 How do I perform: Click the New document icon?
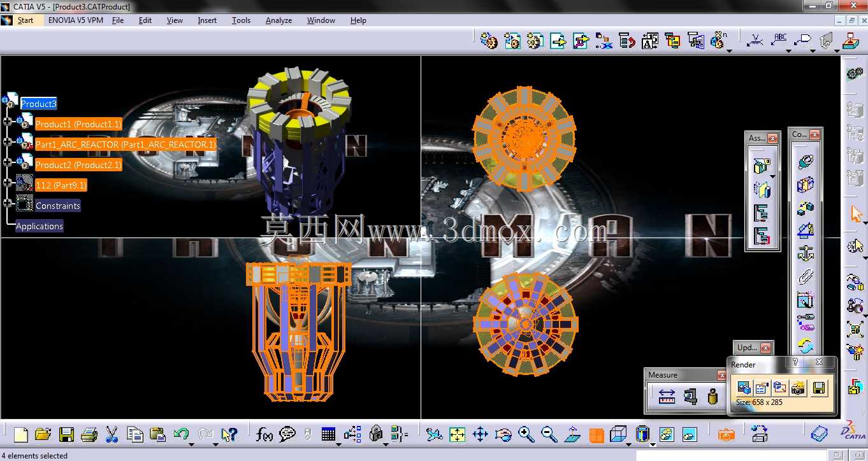tap(21, 435)
